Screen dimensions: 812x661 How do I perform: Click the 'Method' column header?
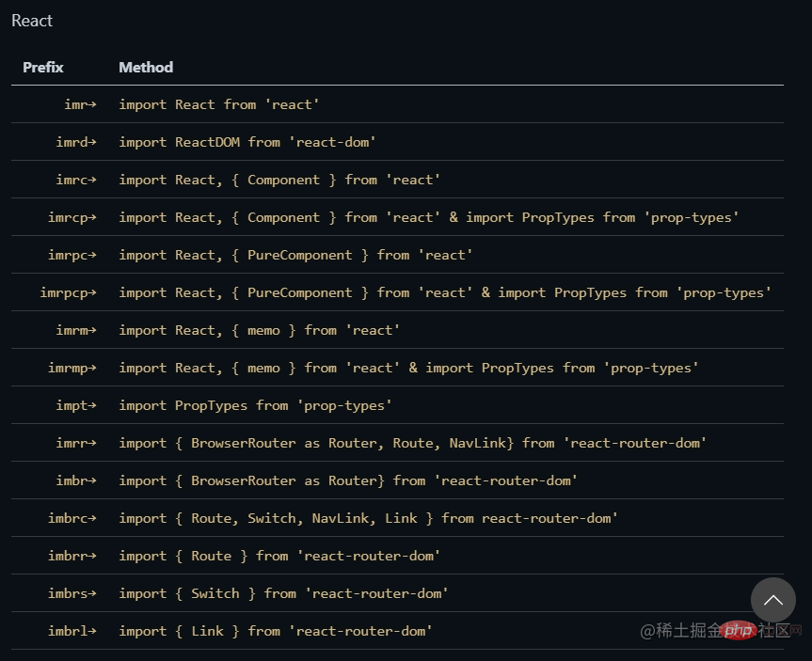(146, 68)
